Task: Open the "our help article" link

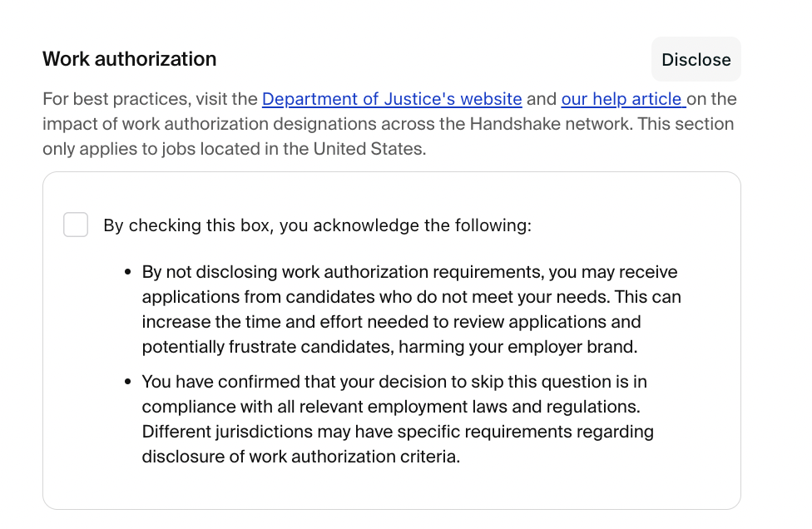Action: 621,100
